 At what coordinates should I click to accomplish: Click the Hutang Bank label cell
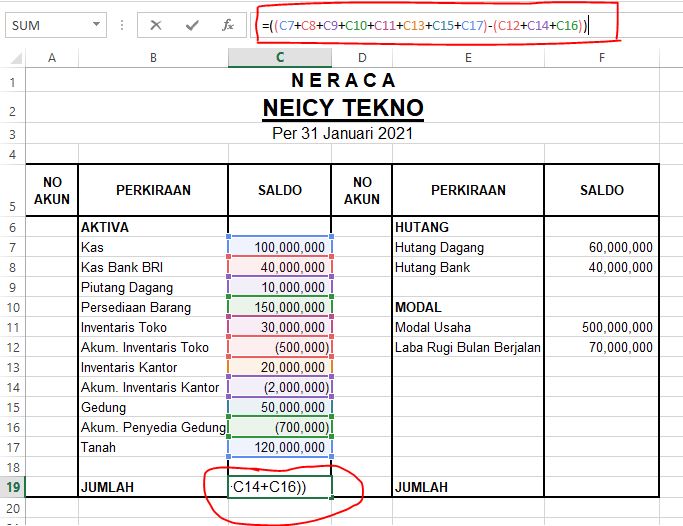coord(468,267)
